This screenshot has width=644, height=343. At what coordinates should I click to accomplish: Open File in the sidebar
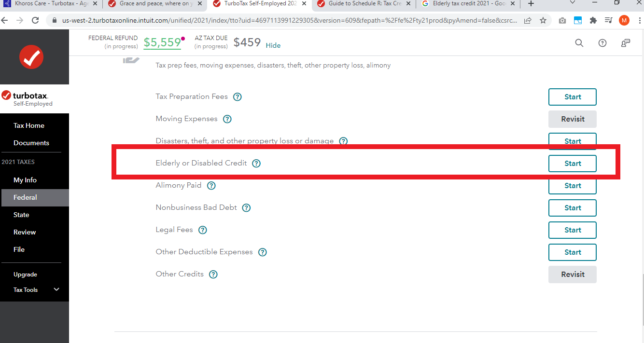[x=19, y=249]
